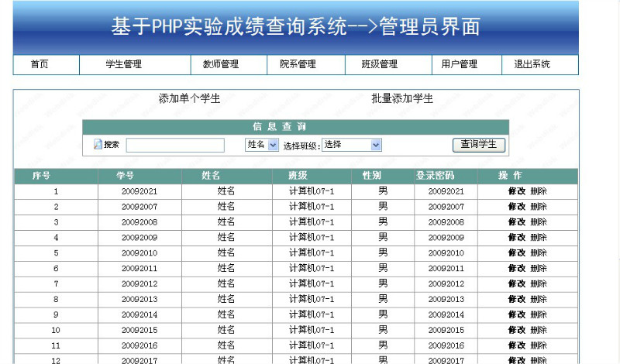Image resolution: width=620 pixels, height=364 pixels.
Task: Click 学号 cell 20092014 in row 9
Action: tap(139, 314)
